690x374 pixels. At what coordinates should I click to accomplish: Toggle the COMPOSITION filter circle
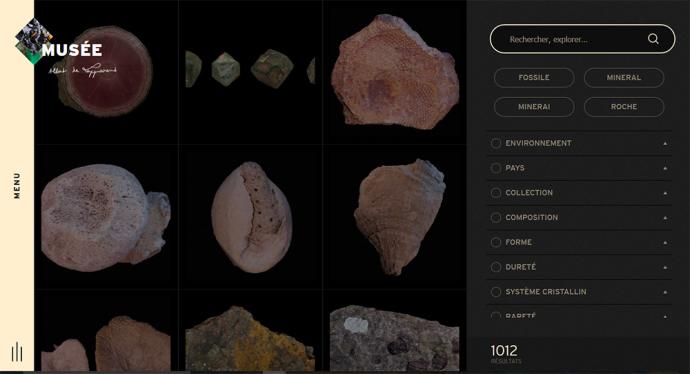496,217
